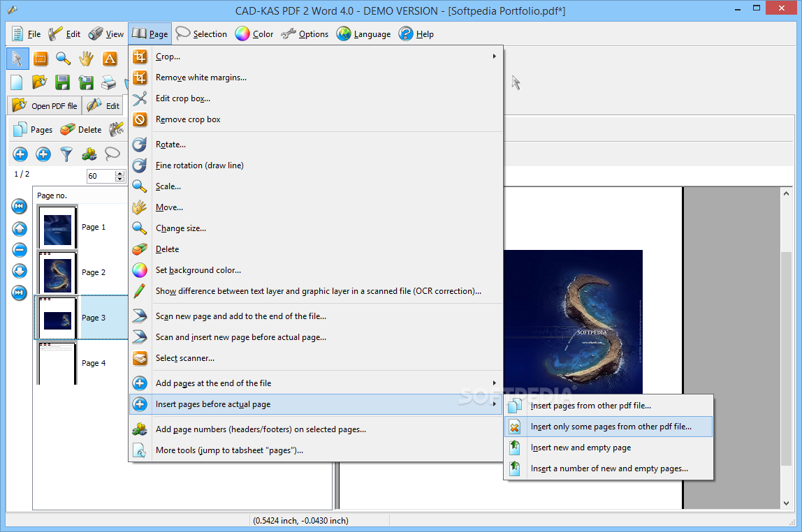The width and height of the screenshot is (802, 532).
Task: Open the View menu
Action: pos(106,34)
